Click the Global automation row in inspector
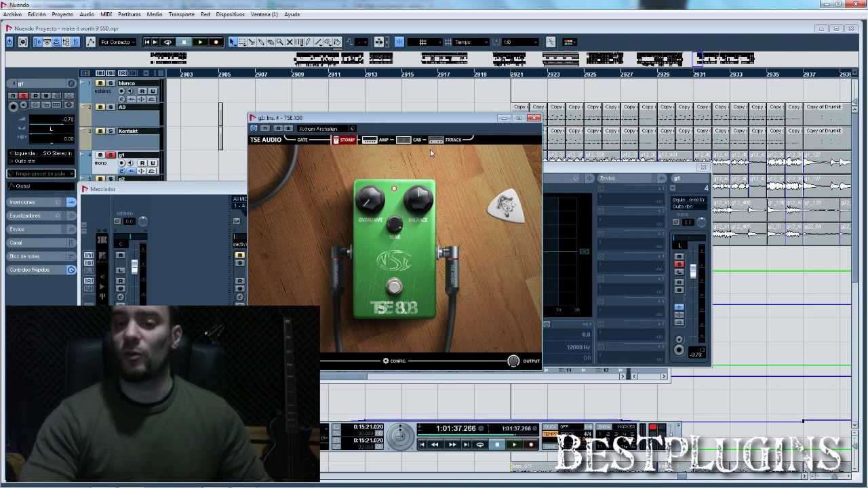 (41, 186)
